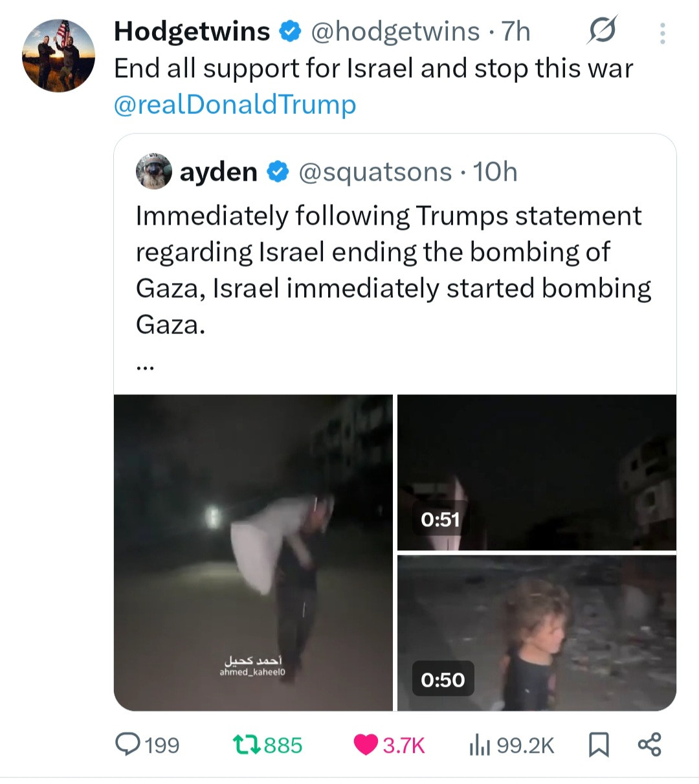Share the post using the share icon
The width and height of the screenshot is (699, 784).
650,745
